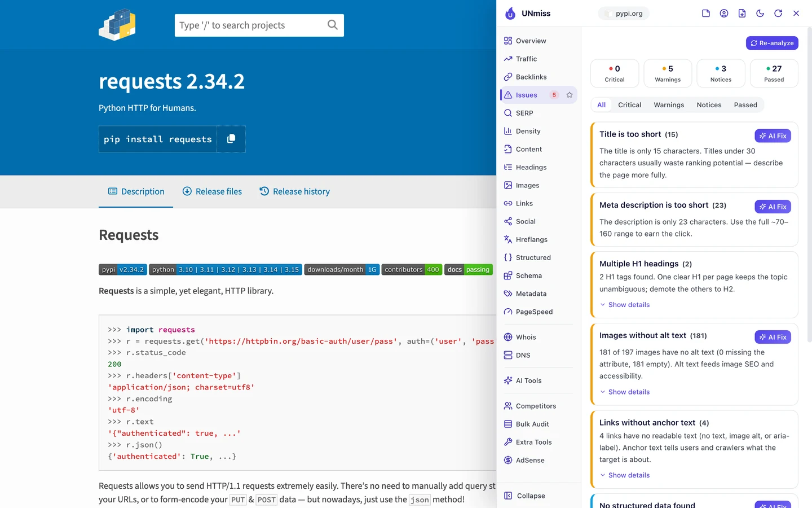This screenshot has width=812, height=508.
Task: Expand Show details for Links without anchor text
Action: 625,475
